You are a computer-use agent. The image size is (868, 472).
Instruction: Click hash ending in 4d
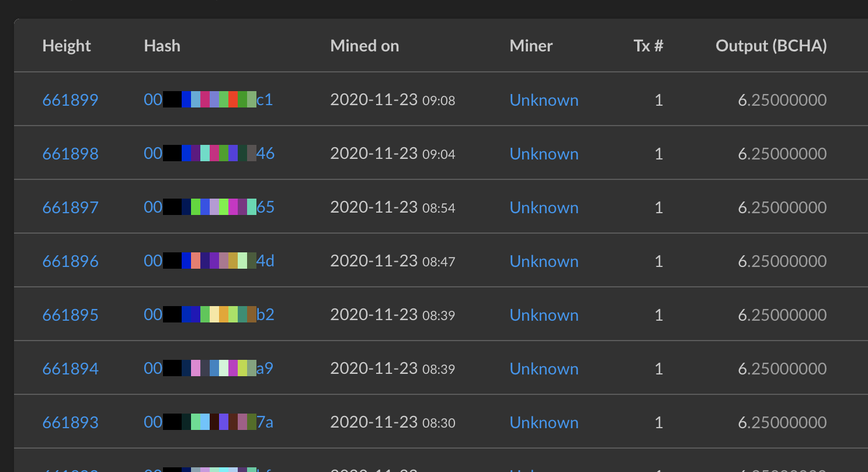tap(209, 261)
